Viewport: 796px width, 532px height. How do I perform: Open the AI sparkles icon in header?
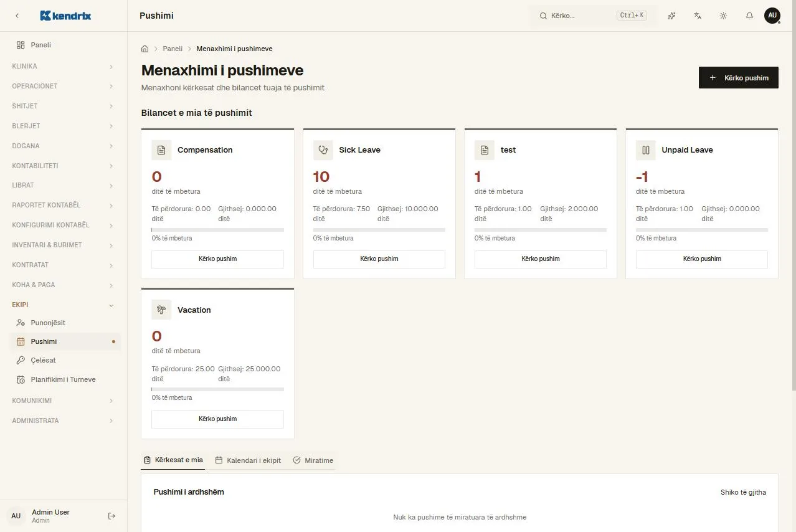671,16
